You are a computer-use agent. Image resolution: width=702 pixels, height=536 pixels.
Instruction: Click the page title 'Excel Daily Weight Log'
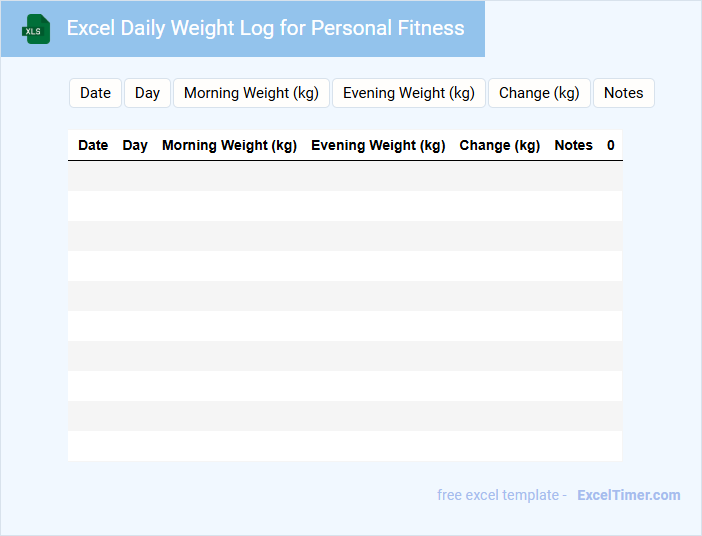point(265,28)
